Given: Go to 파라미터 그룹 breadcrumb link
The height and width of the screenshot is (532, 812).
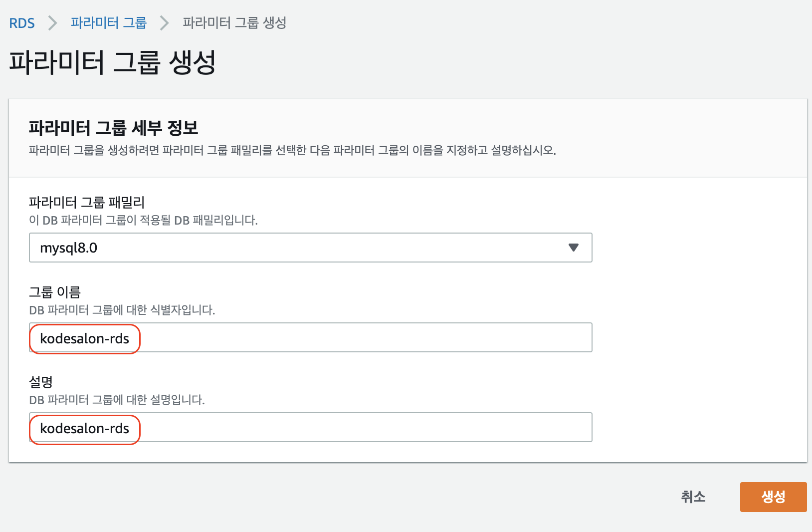Looking at the screenshot, I should (x=108, y=23).
